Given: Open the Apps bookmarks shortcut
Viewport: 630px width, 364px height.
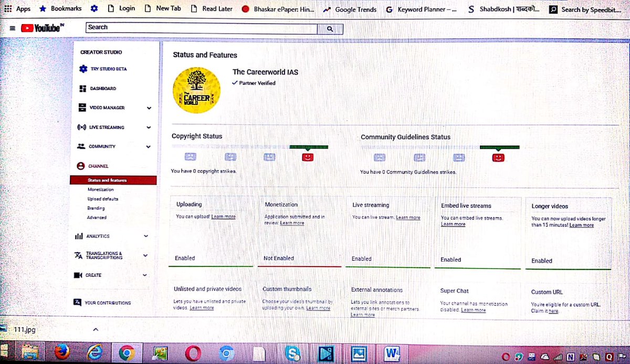Looking at the screenshot, I should [17, 9].
